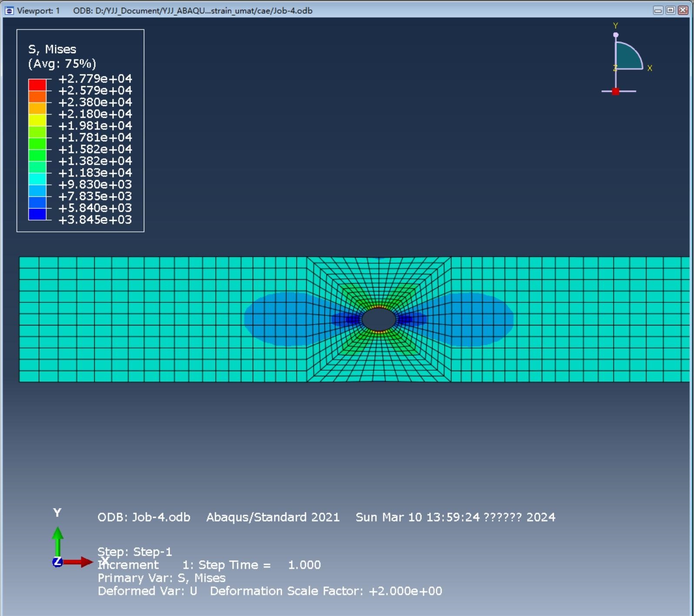This screenshot has height=616, width=694.
Task: Close the Viewport 1 window
Action: (x=683, y=10)
